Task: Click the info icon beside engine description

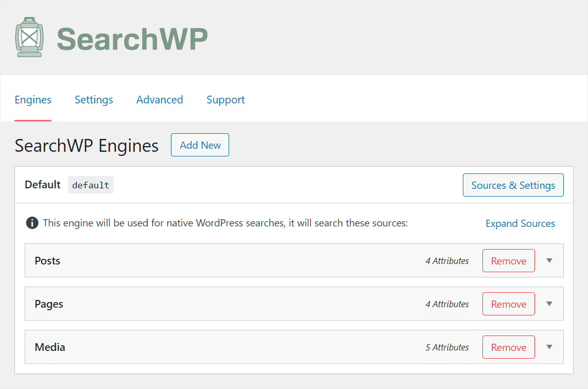Action: [32, 223]
